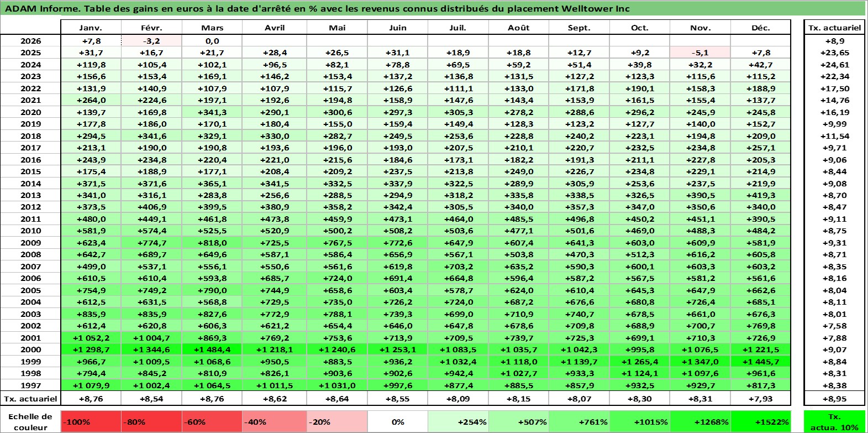Click the +254% pale green scale swatch
This screenshot has width=868, height=433.
pyautogui.click(x=458, y=422)
